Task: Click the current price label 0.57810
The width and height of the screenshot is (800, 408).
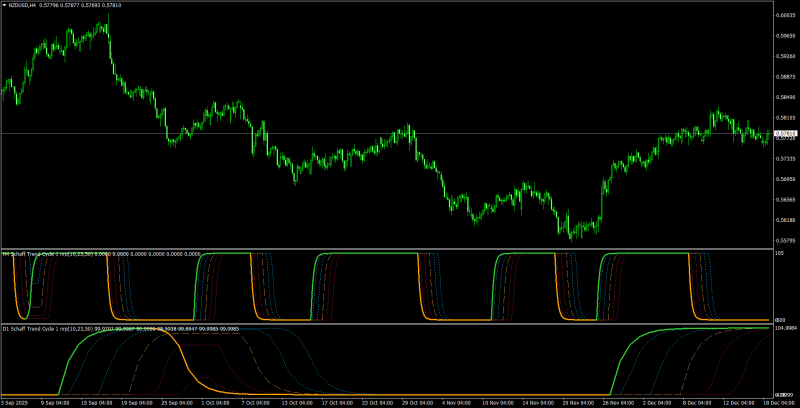Action: click(788, 134)
